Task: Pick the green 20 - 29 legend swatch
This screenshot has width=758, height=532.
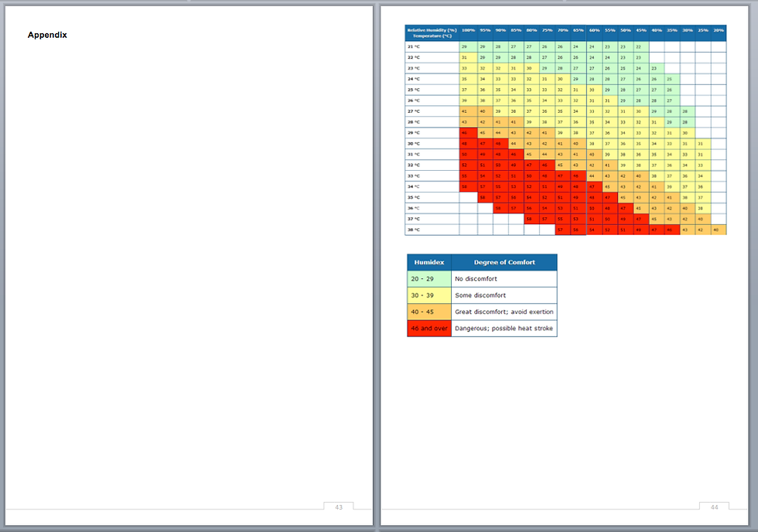Action: coord(429,279)
